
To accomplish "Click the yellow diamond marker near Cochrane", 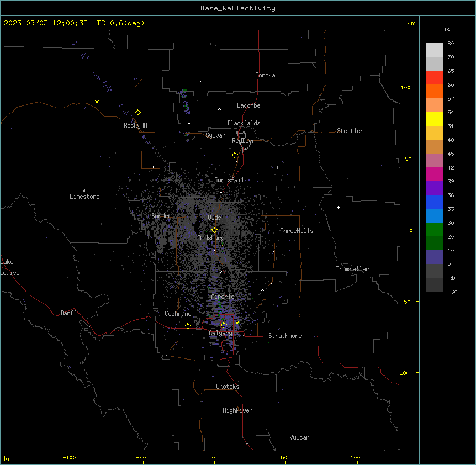I will pyautogui.click(x=188, y=326).
